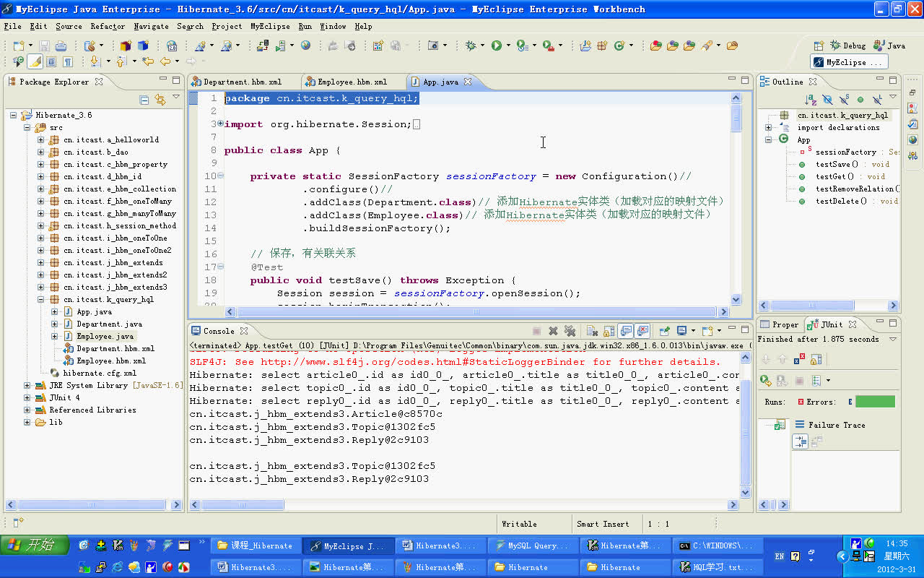Click Remove All Terminated Launches icon

pos(570,331)
